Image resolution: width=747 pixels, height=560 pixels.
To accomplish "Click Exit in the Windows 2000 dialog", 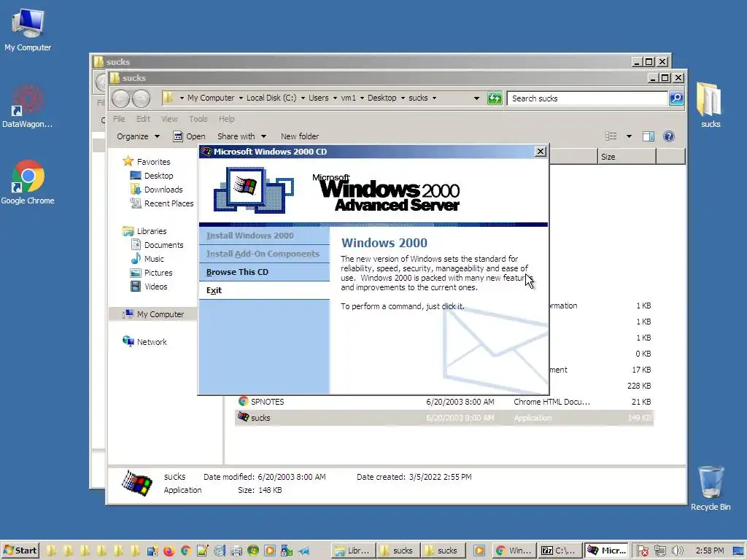I will [264, 290].
